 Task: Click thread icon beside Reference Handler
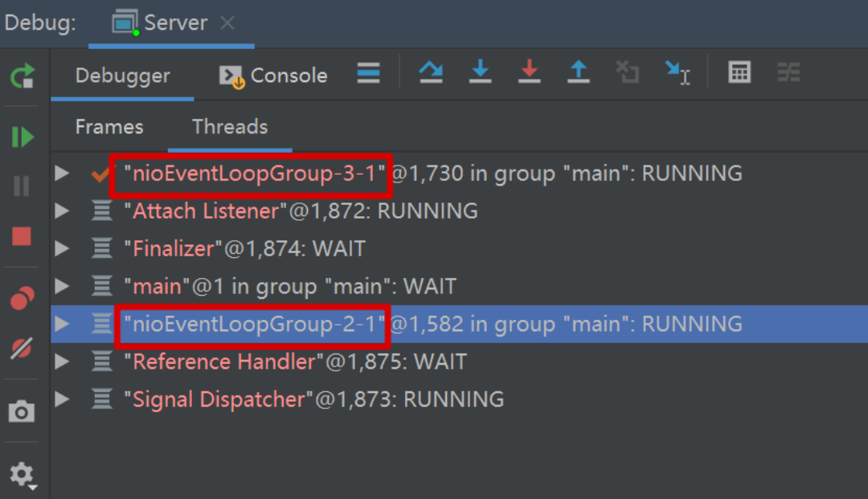coord(102,362)
